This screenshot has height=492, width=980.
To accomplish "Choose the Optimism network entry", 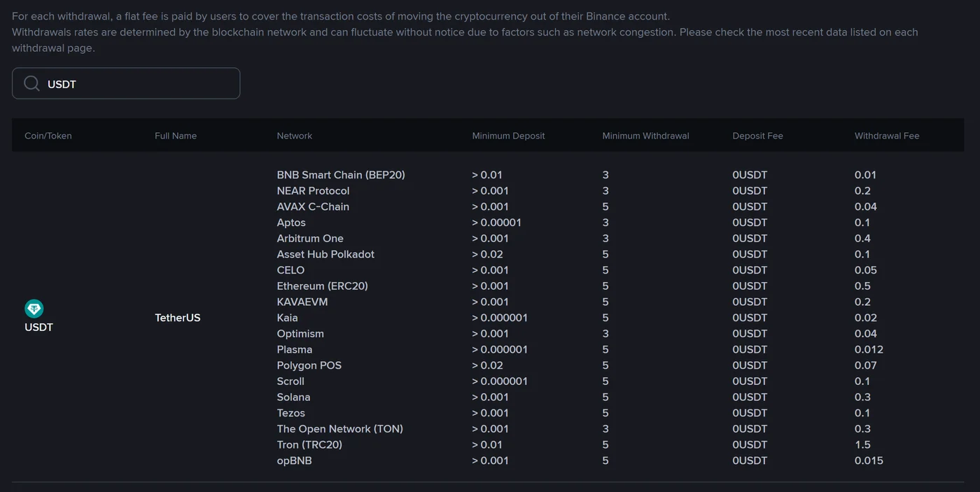I will click(x=300, y=334).
